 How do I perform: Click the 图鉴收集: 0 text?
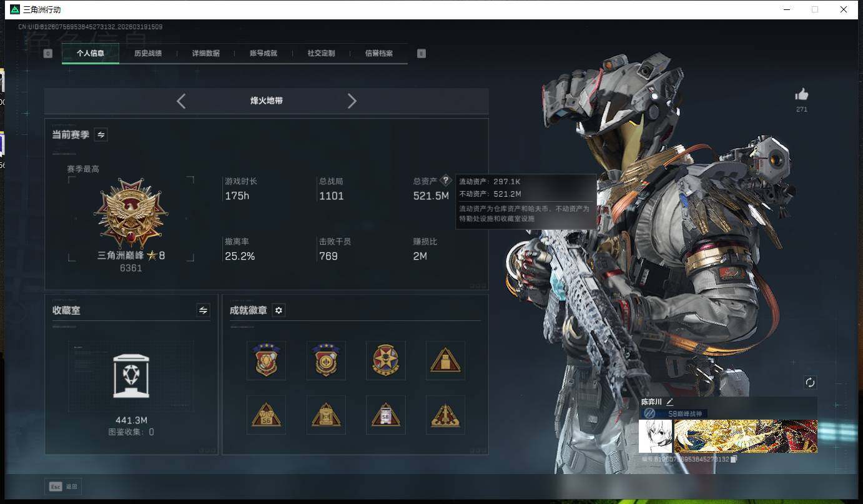[131, 432]
